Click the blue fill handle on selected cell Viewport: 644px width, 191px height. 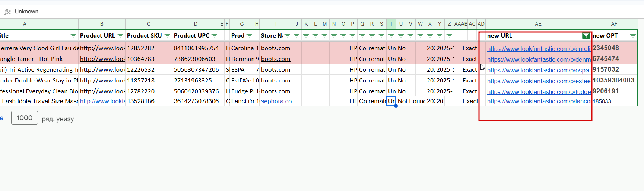tap(396, 106)
